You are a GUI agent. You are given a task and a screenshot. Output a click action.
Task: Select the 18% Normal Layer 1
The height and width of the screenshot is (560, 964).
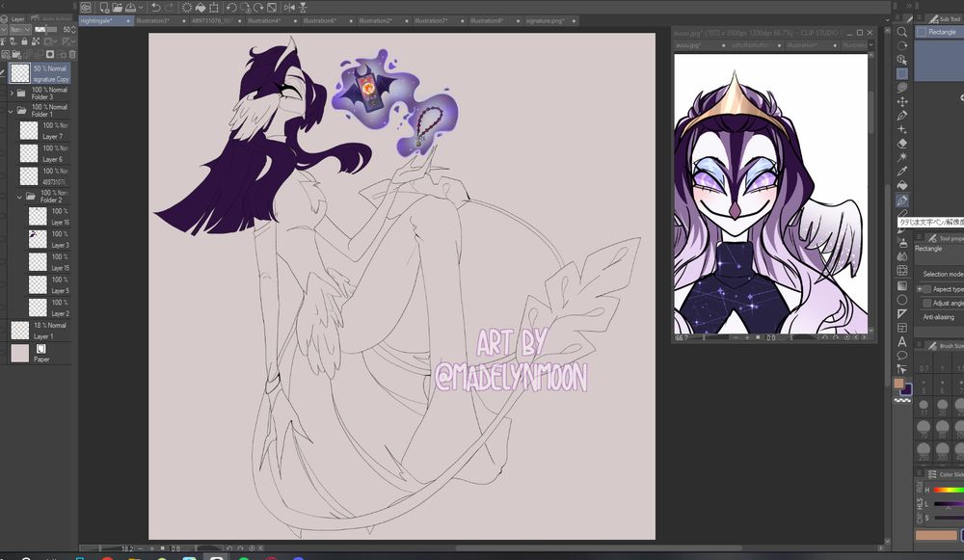pyautogui.click(x=40, y=330)
